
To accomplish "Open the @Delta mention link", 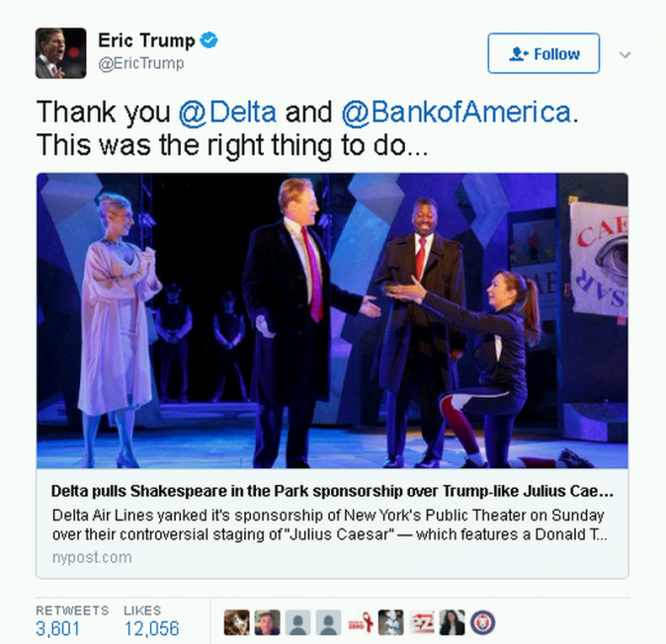I will pos(227,113).
